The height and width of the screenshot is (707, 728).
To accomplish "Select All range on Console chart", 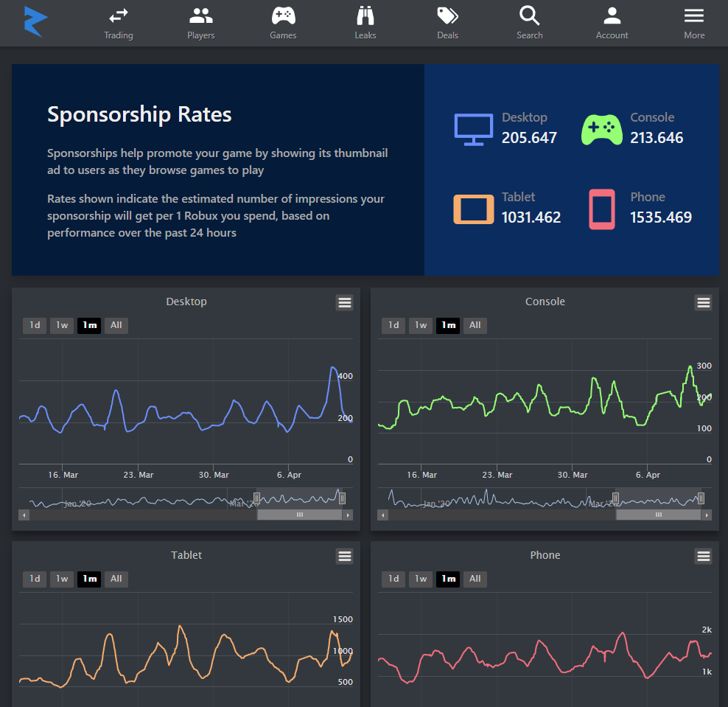I will click(x=475, y=325).
